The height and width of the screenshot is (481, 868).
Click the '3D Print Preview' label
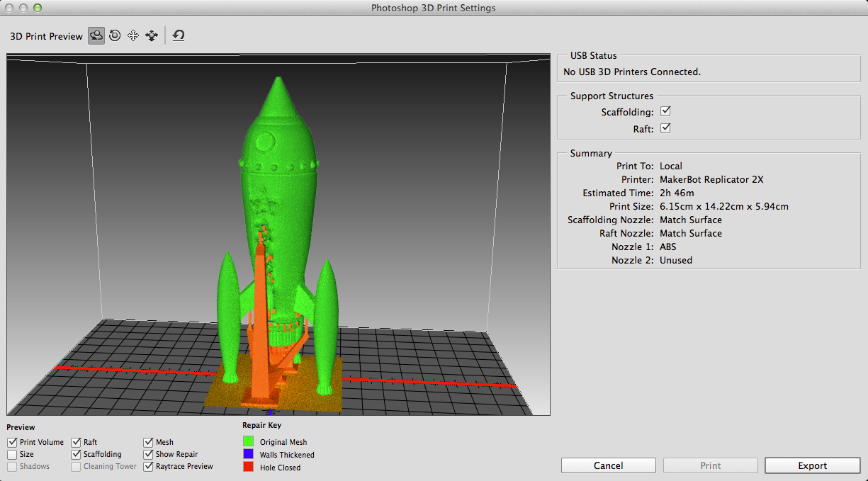click(x=46, y=36)
